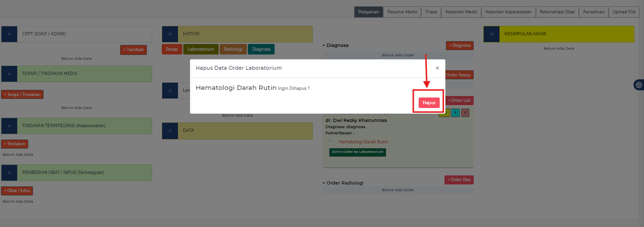
Task: Open the settings gear on right edge
Action: click(638, 85)
